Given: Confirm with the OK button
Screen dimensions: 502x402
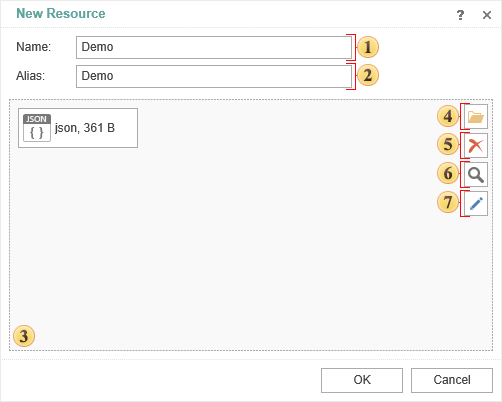Looking at the screenshot, I should pyautogui.click(x=362, y=380).
